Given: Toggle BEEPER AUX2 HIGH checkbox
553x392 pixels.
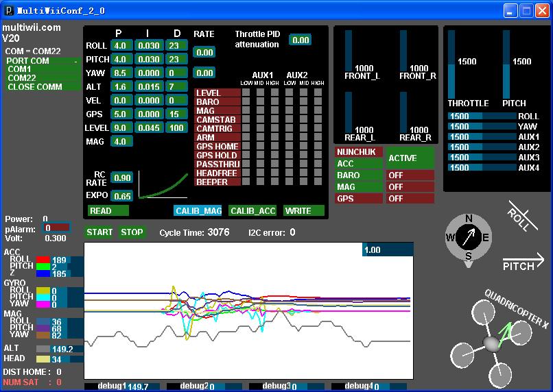Looking at the screenshot, I should pyautogui.click(x=318, y=182).
